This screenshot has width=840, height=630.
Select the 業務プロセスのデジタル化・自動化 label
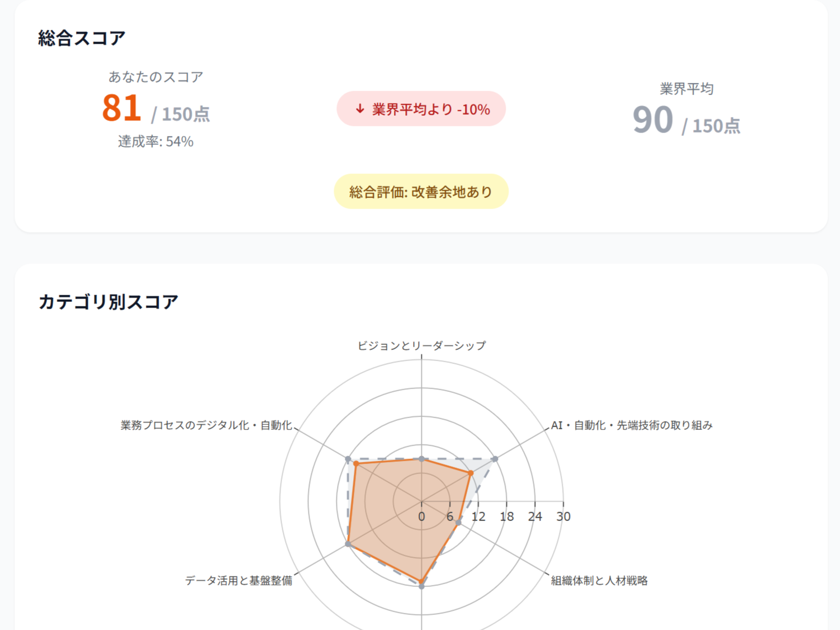(x=206, y=424)
